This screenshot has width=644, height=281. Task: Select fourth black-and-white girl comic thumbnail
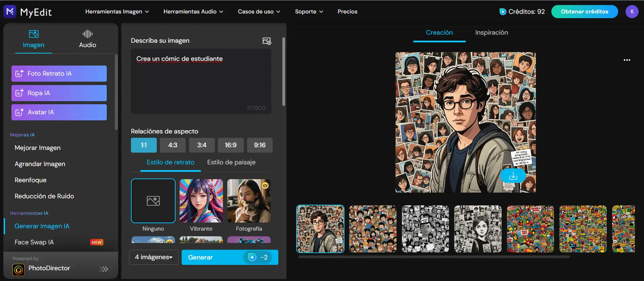[478, 229]
